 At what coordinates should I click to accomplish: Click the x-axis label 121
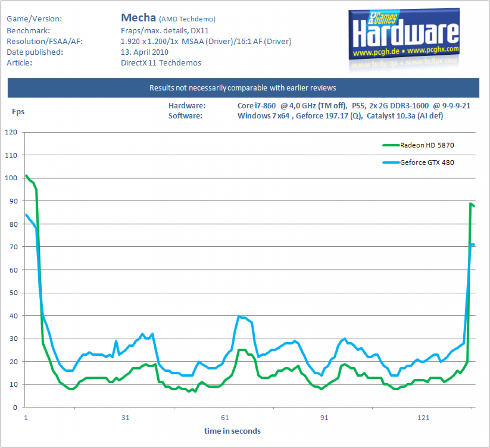(x=423, y=418)
